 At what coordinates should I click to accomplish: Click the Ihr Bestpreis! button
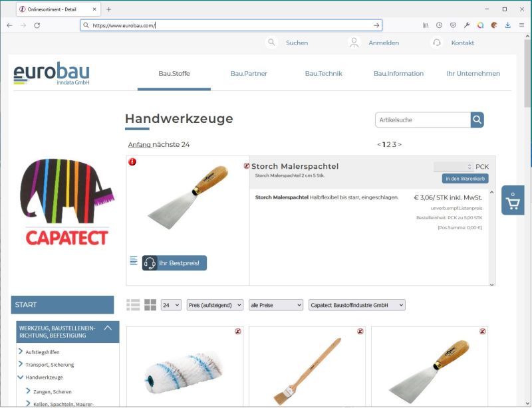pos(174,263)
